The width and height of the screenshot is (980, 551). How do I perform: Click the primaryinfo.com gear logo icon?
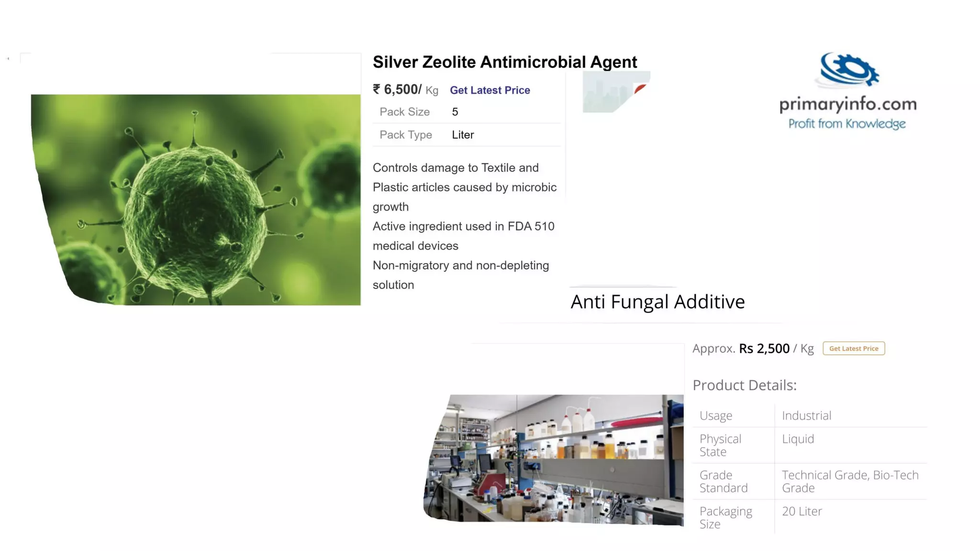click(848, 70)
